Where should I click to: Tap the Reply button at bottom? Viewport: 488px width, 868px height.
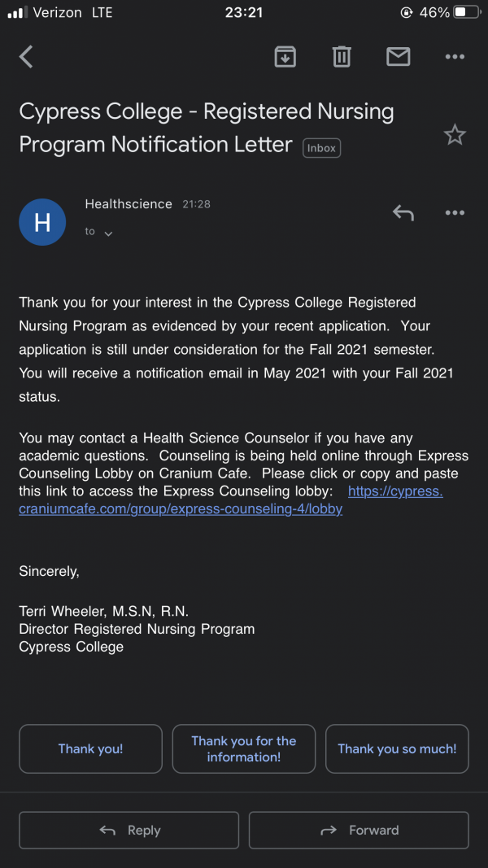click(x=129, y=831)
